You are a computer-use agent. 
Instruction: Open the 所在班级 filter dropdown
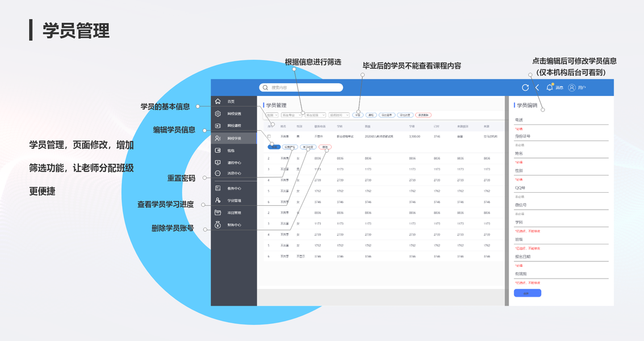coord(315,115)
